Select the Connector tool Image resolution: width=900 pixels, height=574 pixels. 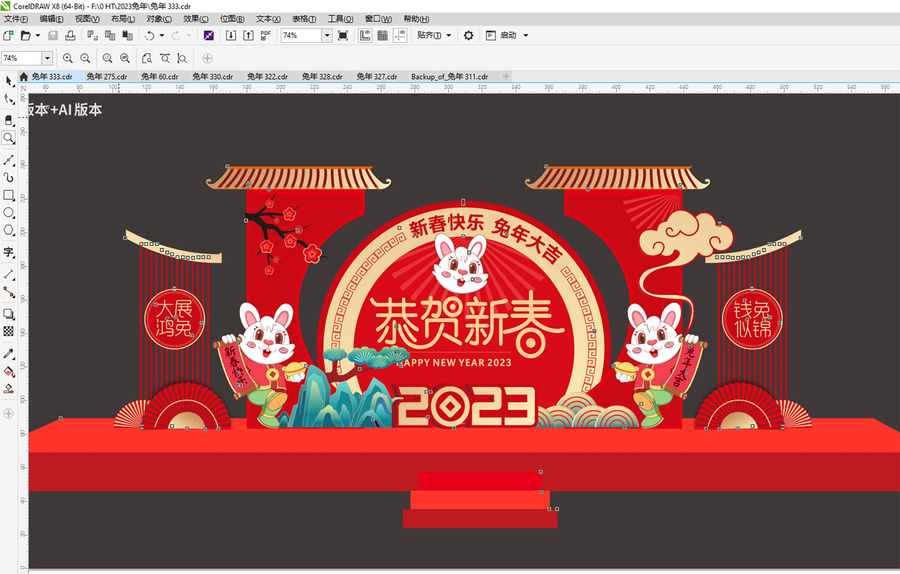8,292
